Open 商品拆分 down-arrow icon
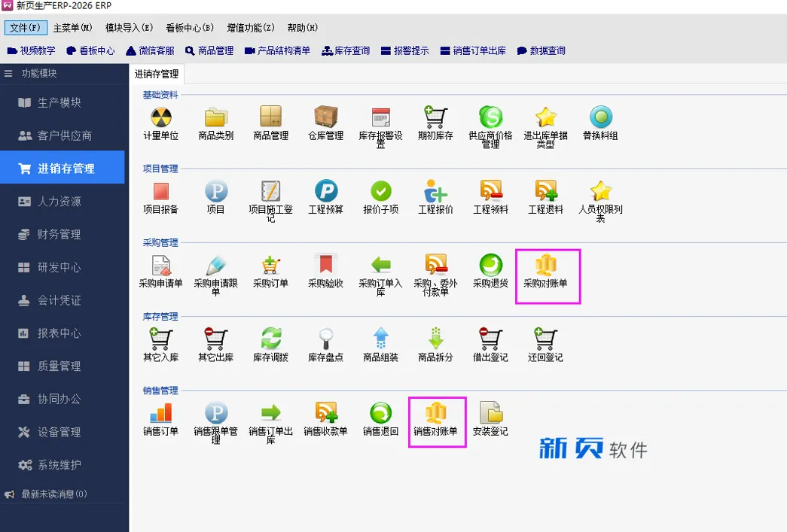Image resolution: width=787 pixels, height=532 pixels. (435, 339)
